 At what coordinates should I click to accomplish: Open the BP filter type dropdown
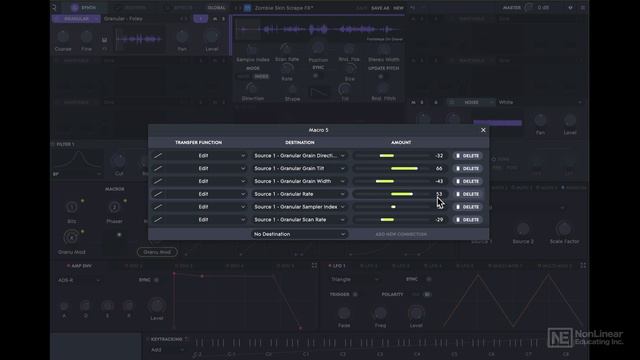77,174
